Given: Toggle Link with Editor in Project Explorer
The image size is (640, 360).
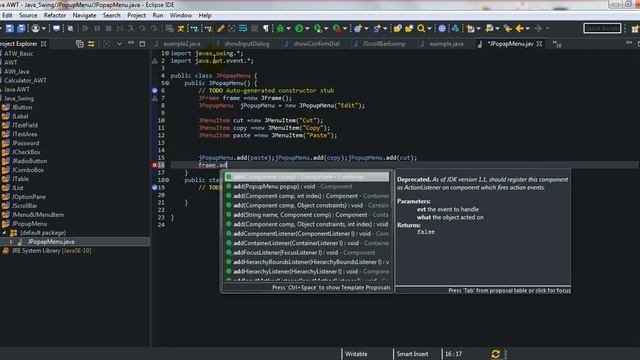Looking at the screenshot, I should (91, 44).
